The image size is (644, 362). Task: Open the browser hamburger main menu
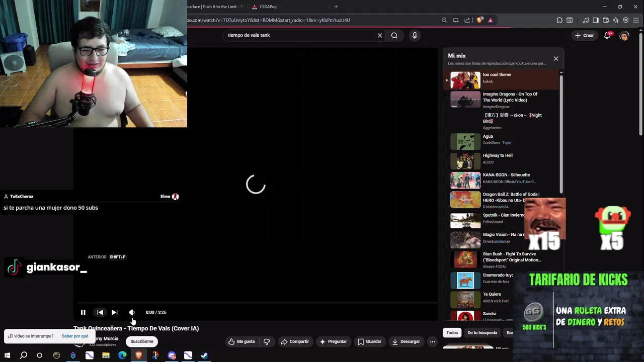tap(636, 20)
